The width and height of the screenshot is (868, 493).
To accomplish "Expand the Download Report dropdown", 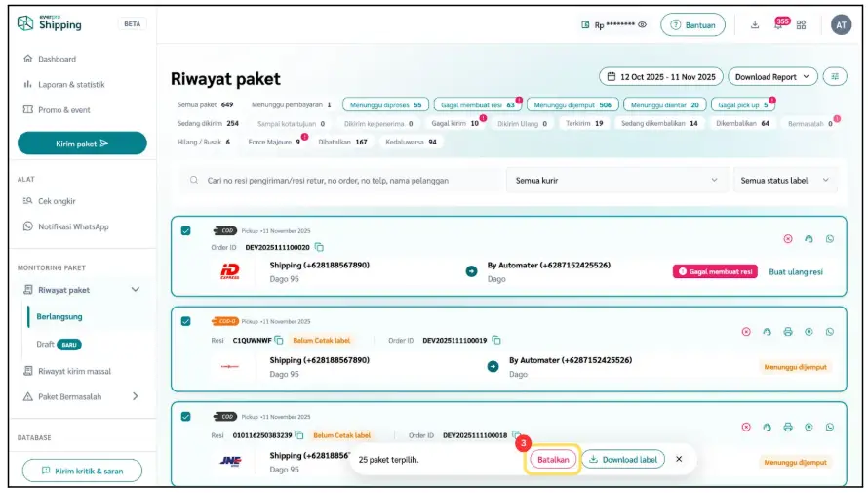I will (770, 76).
